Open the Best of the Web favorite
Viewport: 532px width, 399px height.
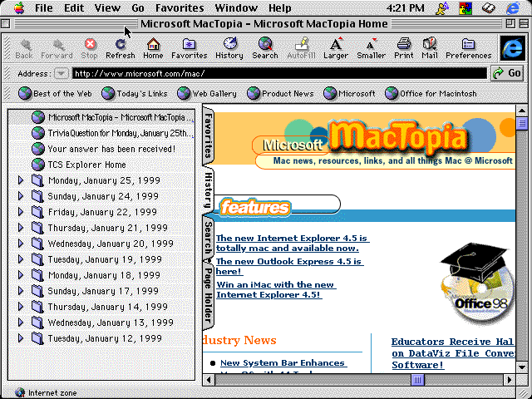click(x=55, y=93)
